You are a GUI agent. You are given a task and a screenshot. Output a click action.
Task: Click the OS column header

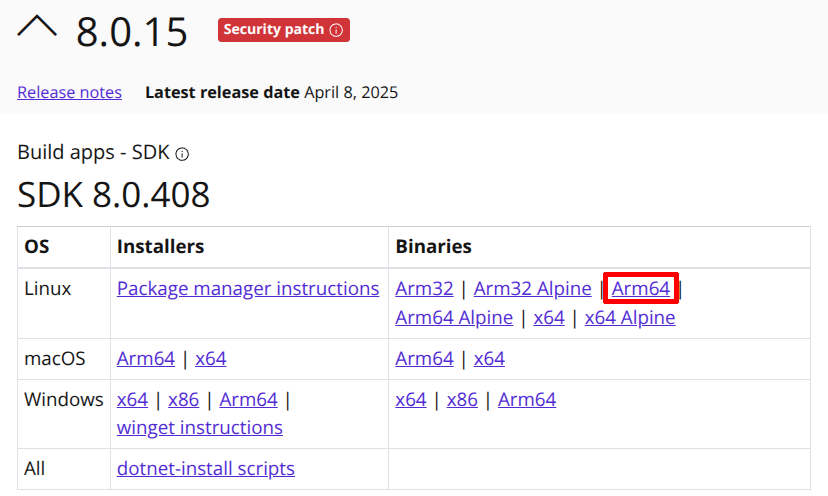pos(37,247)
